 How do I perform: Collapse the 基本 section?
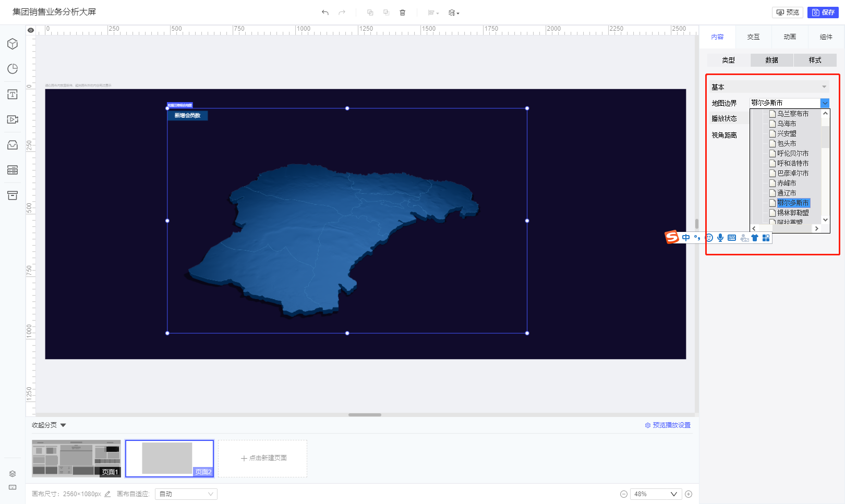click(x=824, y=87)
